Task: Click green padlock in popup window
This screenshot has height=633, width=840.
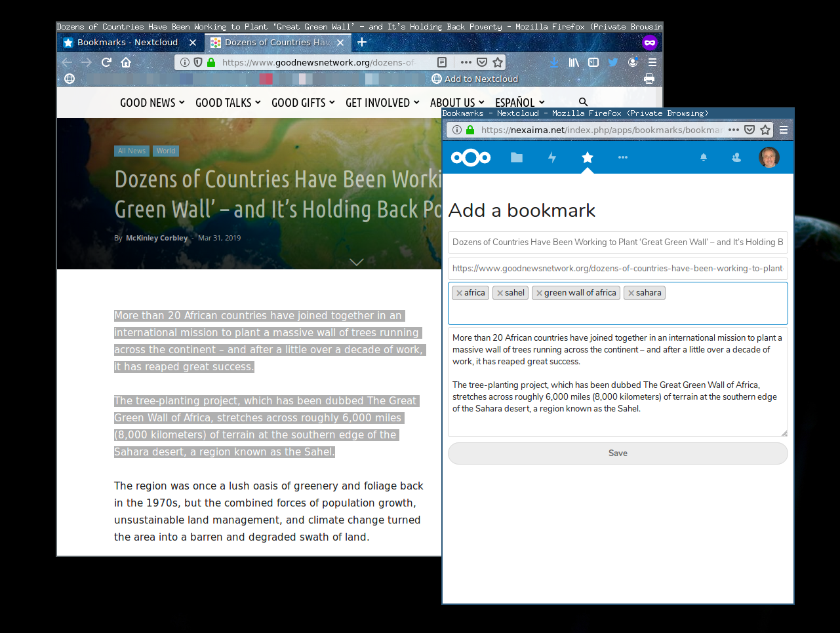Action: [470, 130]
